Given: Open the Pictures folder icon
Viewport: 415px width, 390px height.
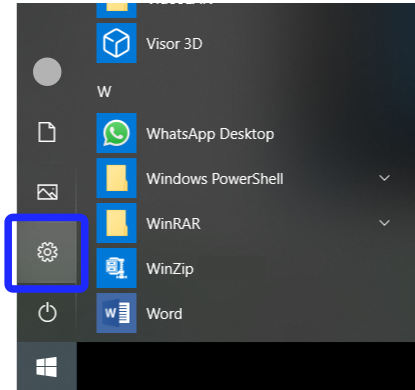Looking at the screenshot, I should coord(47,192).
